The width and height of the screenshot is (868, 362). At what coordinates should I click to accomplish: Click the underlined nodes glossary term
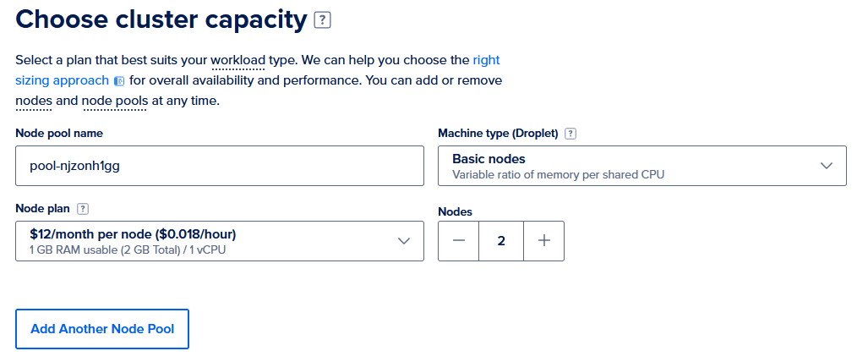[34, 101]
